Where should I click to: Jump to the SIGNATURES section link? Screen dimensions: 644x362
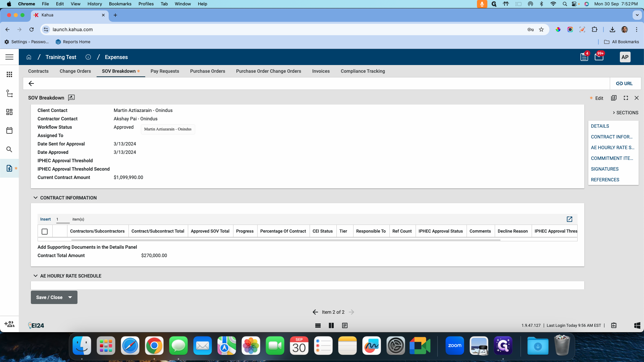click(604, 169)
